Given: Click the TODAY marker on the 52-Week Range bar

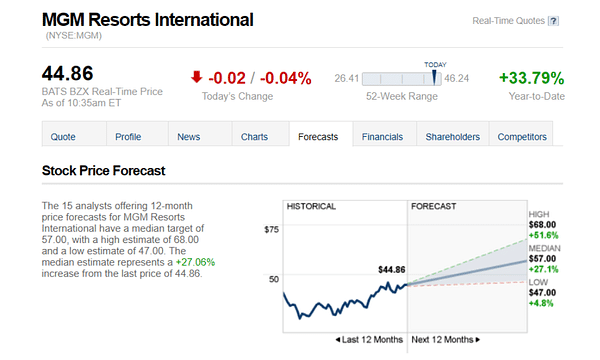Looking at the screenshot, I should [x=434, y=77].
